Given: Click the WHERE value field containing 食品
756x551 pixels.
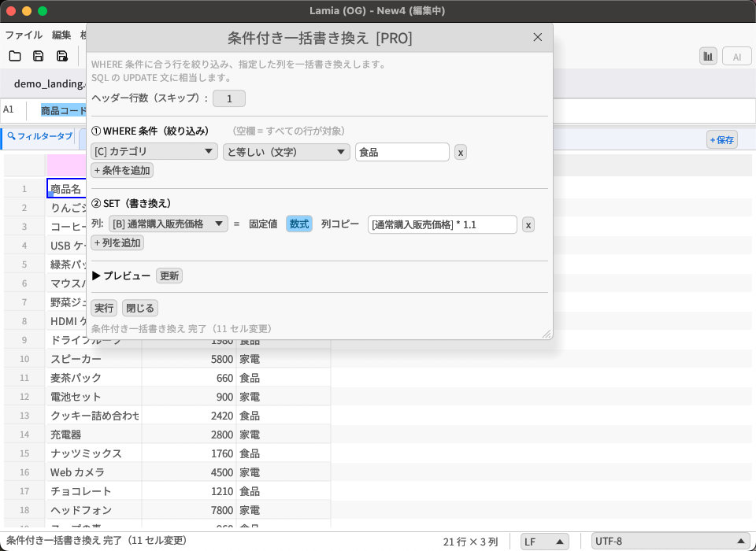Looking at the screenshot, I should [x=402, y=153].
